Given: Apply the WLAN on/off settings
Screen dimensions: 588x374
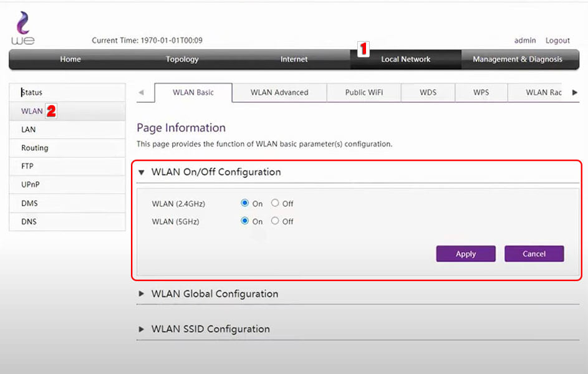Looking at the screenshot, I should (465, 254).
